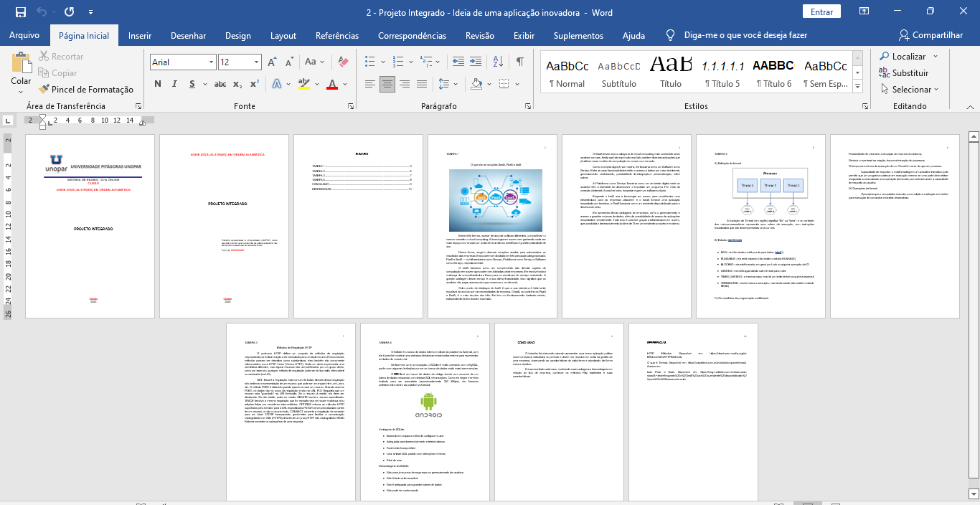Image resolution: width=980 pixels, height=505 pixels.
Task: Open the Arquivo tab
Action: click(x=24, y=35)
